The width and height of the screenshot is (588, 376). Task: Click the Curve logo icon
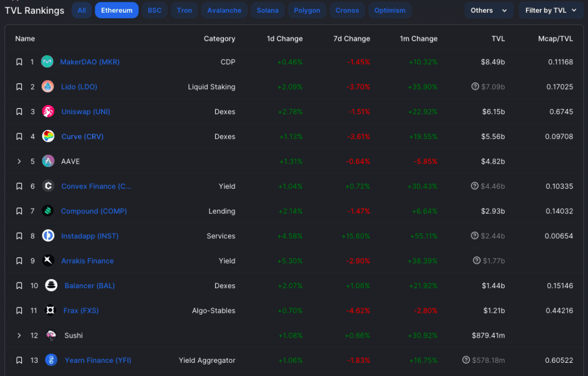tap(48, 136)
